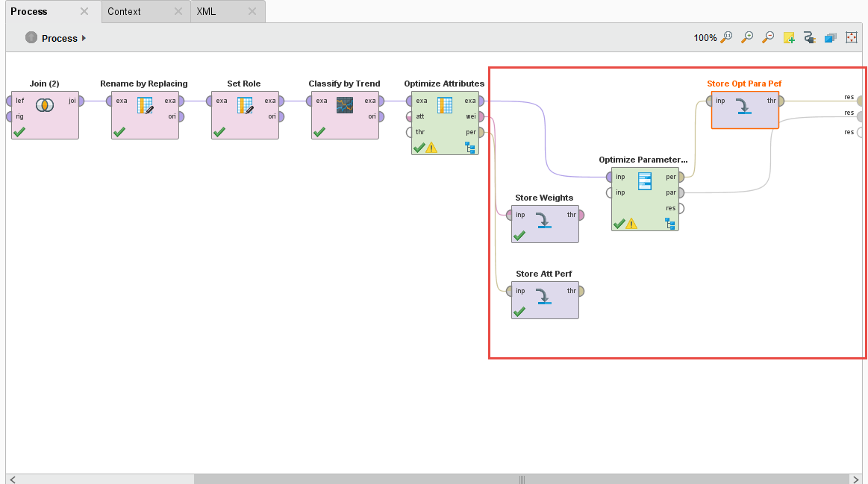The width and height of the screenshot is (868, 484).
Task: Click the grey circle icon beside Process breadcrumb
Action: (31, 37)
